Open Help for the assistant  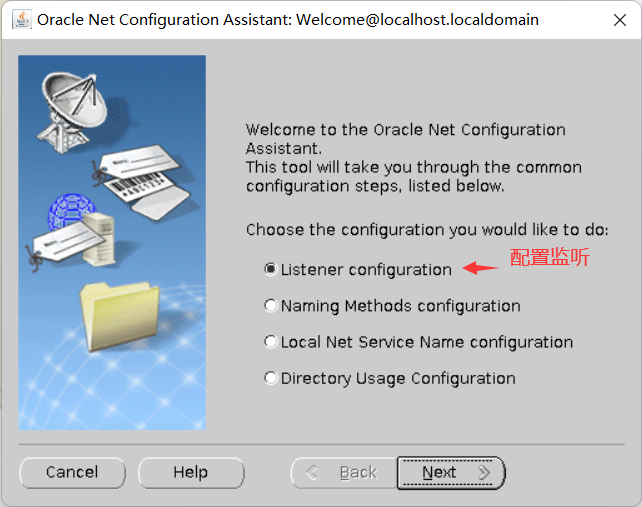point(191,473)
